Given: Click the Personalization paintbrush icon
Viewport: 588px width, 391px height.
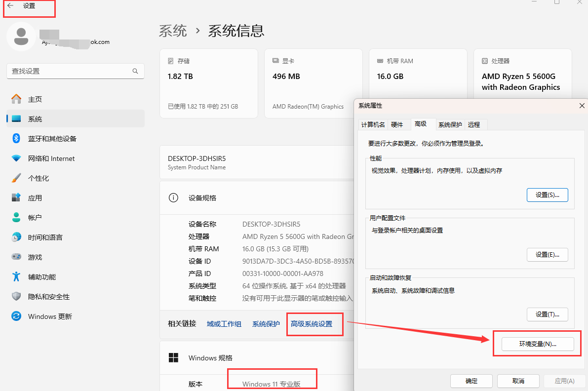Looking at the screenshot, I should click(16, 178).
